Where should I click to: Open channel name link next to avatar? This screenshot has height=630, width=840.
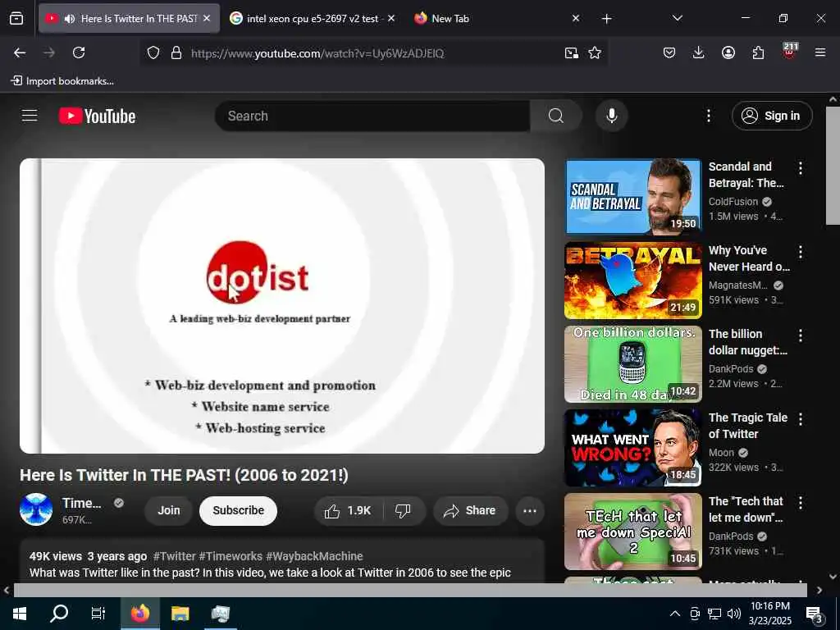pos(81,503)
